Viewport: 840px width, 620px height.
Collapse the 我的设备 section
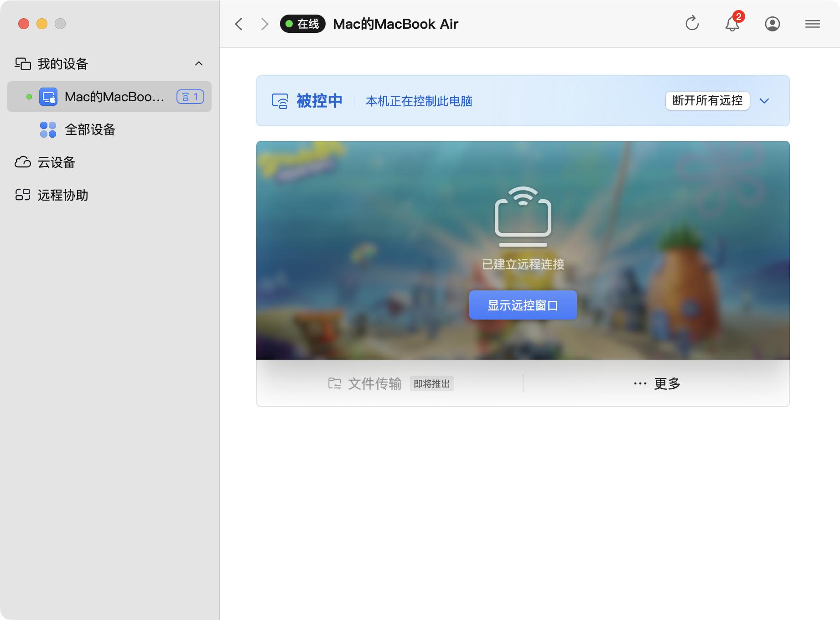[199, 64]
